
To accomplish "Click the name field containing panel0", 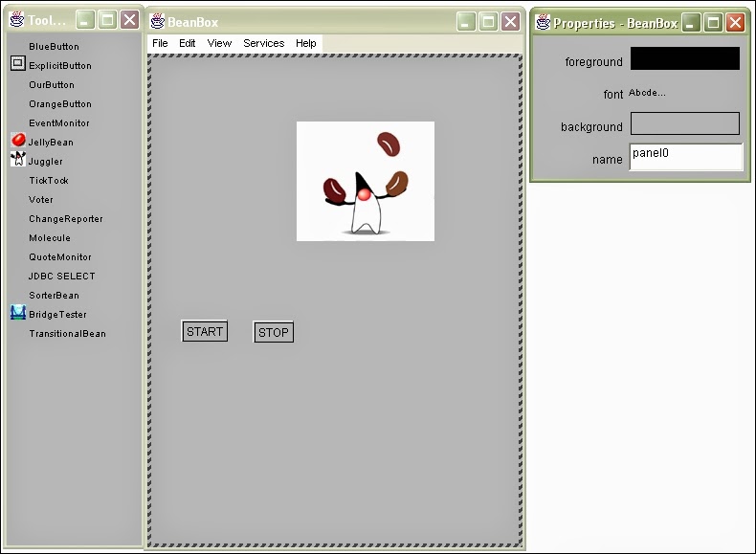I will (x=686, y=157).
